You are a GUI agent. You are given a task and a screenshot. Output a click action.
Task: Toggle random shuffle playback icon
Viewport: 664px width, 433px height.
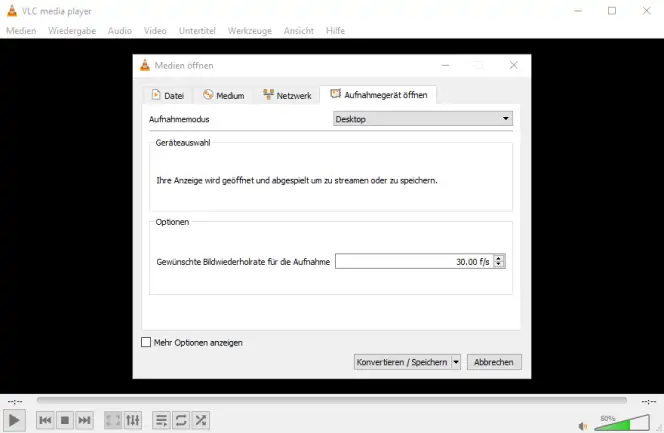pyautogui.click(x=200, y=420)
